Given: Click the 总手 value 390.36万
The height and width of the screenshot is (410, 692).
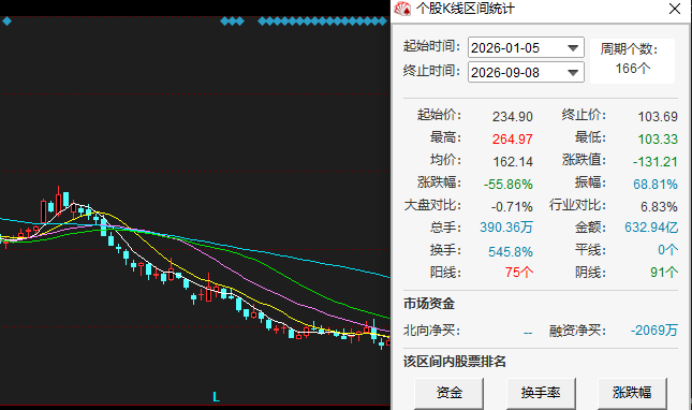Looking at the screenshot, I should pyautogui.click(x=506, y=227).
